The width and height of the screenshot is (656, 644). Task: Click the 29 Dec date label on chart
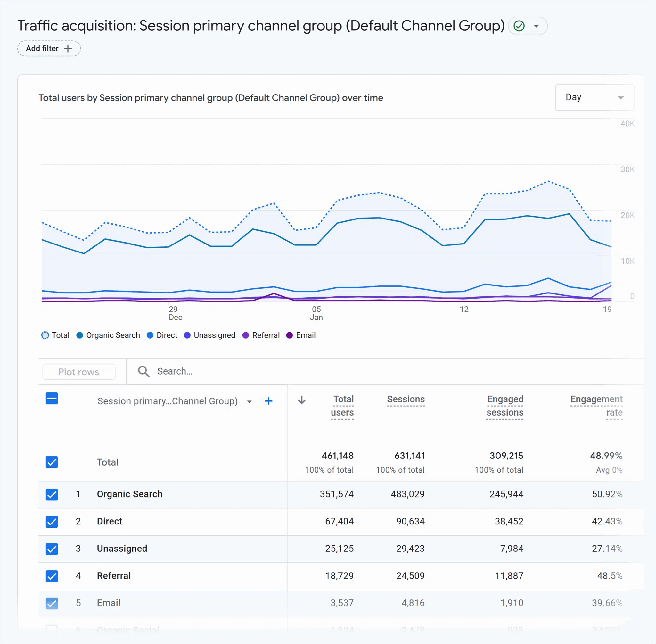click(175, 313)
